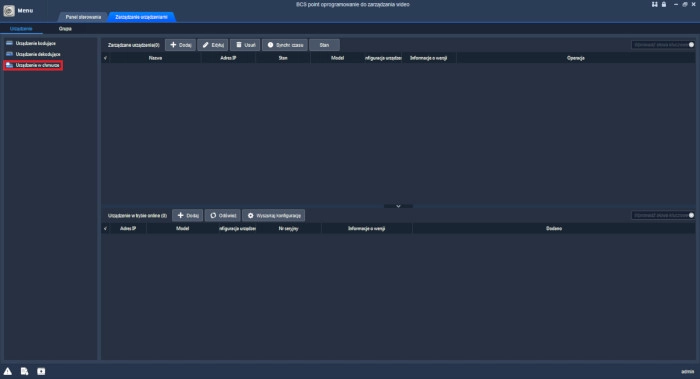Image resolution: width=700 pixels, height=379 pixels.
Task: Click the fullscreen icon in title bar
Action: [x=654, y=4]
